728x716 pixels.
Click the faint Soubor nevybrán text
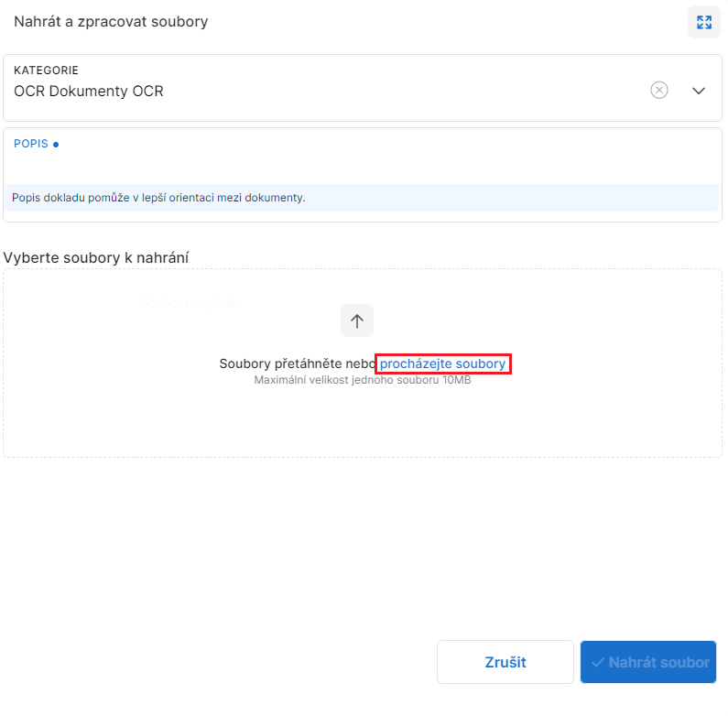coord(190,303)
